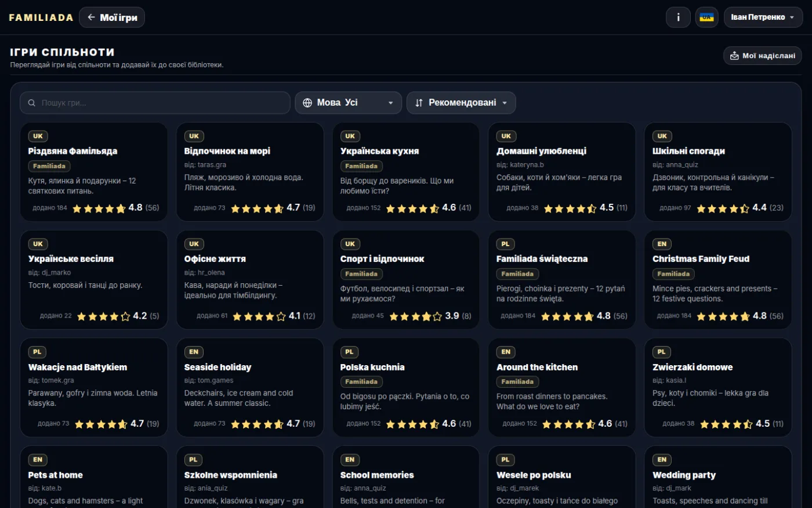Screen dimensions: 812x508
Task: Click додано 97 on Шкільні спогади card
Action: click(x=675, y=208)
